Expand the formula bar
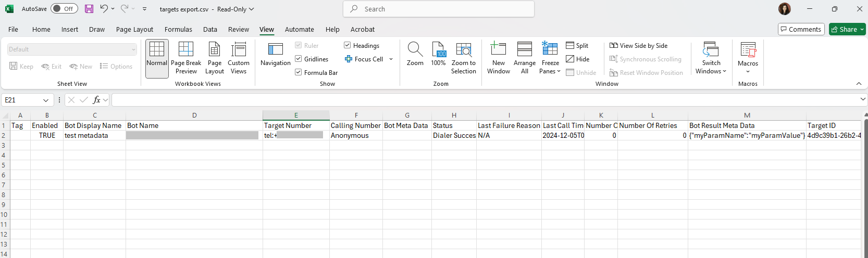This screenshot has width=868, height=258. pos(863,99)
